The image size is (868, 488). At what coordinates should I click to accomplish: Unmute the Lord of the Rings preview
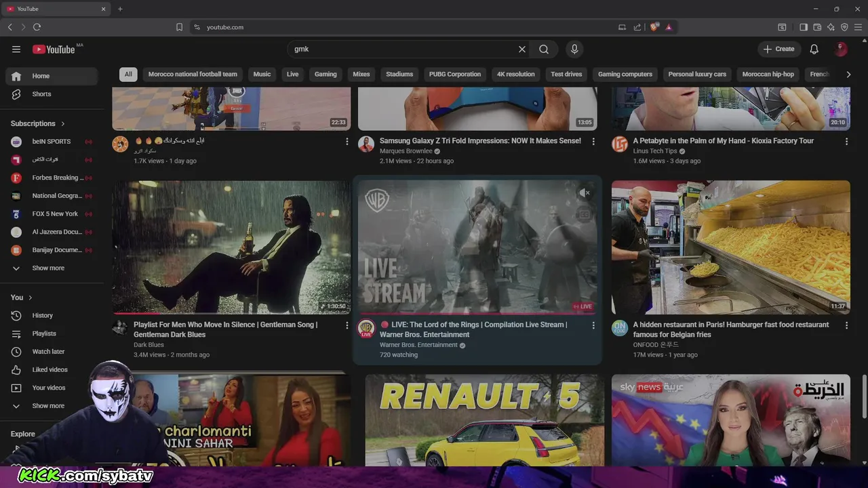tap(585, 193)
